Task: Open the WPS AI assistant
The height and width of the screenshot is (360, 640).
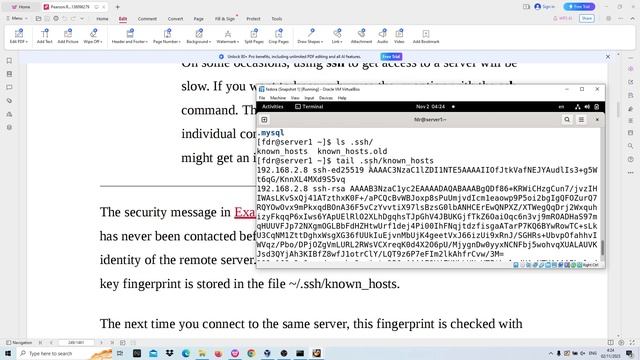Action: [x=562, y=18]
